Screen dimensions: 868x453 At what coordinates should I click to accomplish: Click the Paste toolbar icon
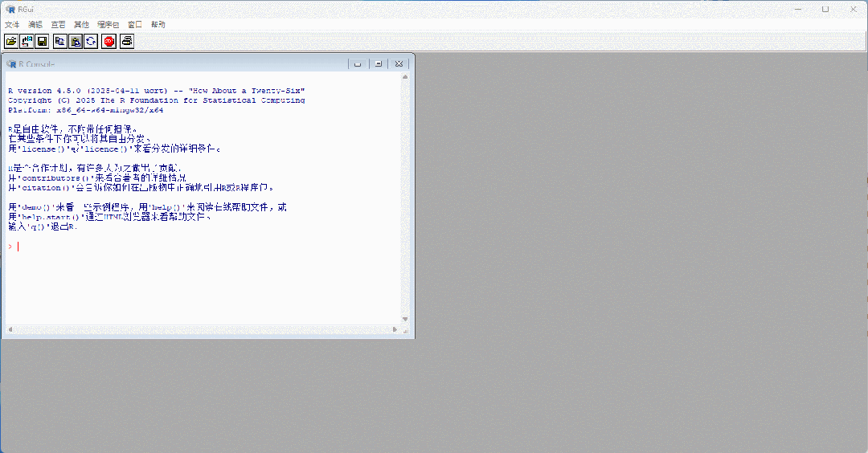click(x=76, y=42)
